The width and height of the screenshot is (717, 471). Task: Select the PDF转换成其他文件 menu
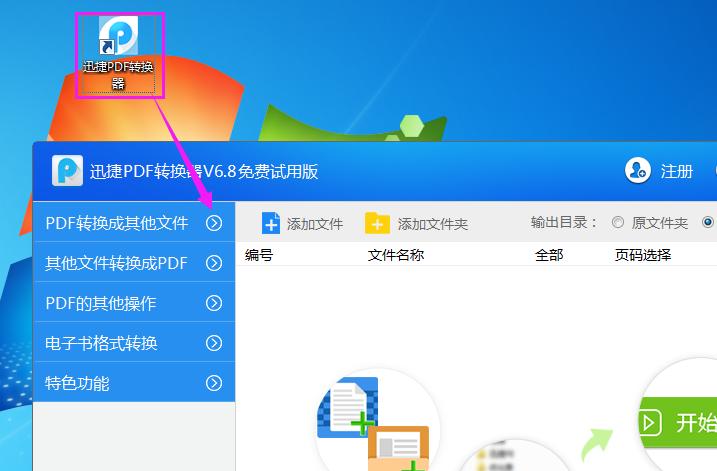click(134, 223)
